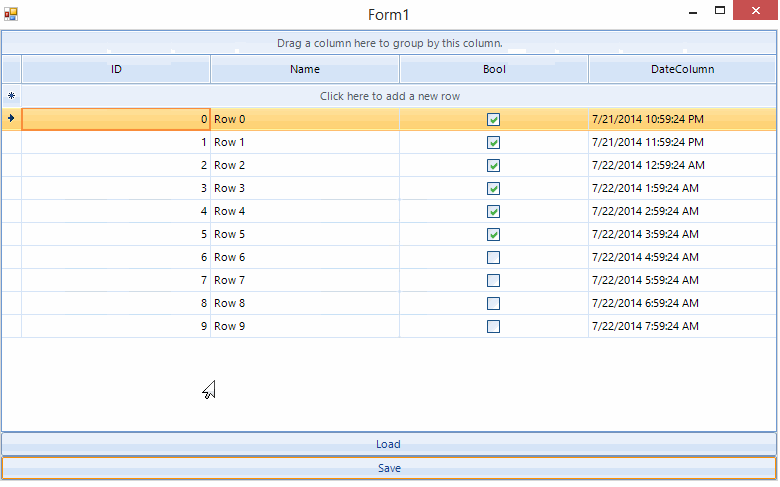The image size is (780, 487).
Task: Sort by the ID column header
Action: 116,69
